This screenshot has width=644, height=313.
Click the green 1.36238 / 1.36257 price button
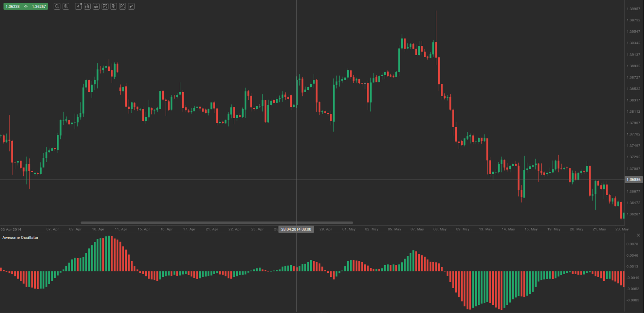pyautogui.click(x=26, y=7)
